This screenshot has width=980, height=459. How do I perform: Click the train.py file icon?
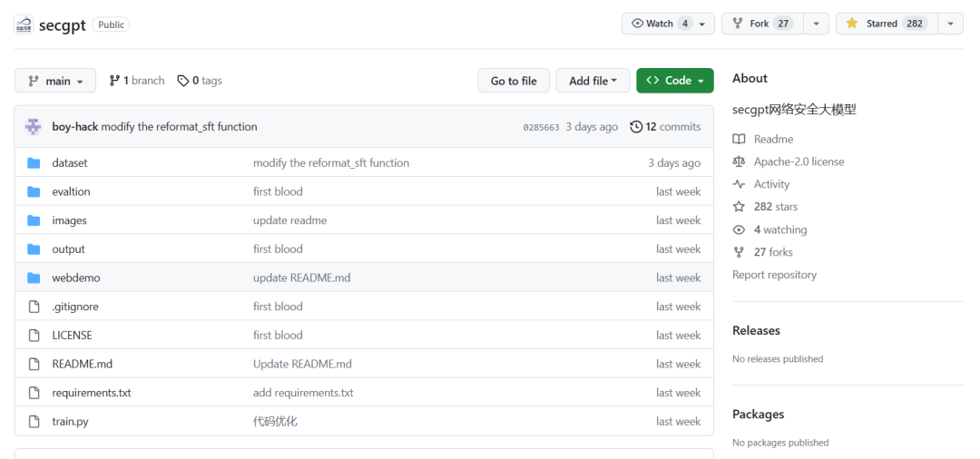click(x=34, y=422)
